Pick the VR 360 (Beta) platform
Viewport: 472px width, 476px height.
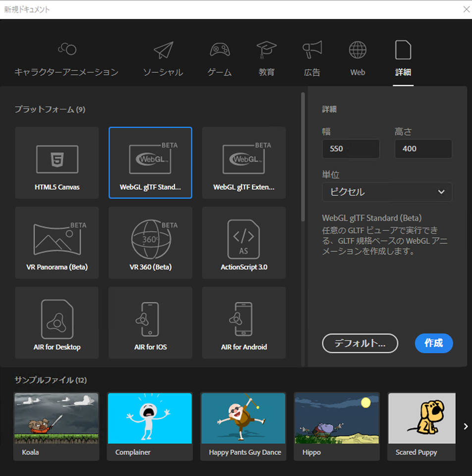(x=150, y=243)
